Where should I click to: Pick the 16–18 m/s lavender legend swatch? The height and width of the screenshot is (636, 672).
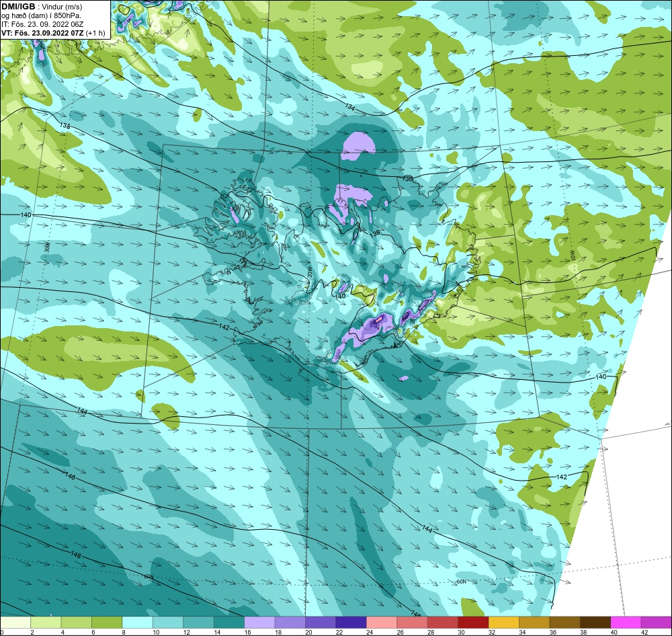click(259, 623)
